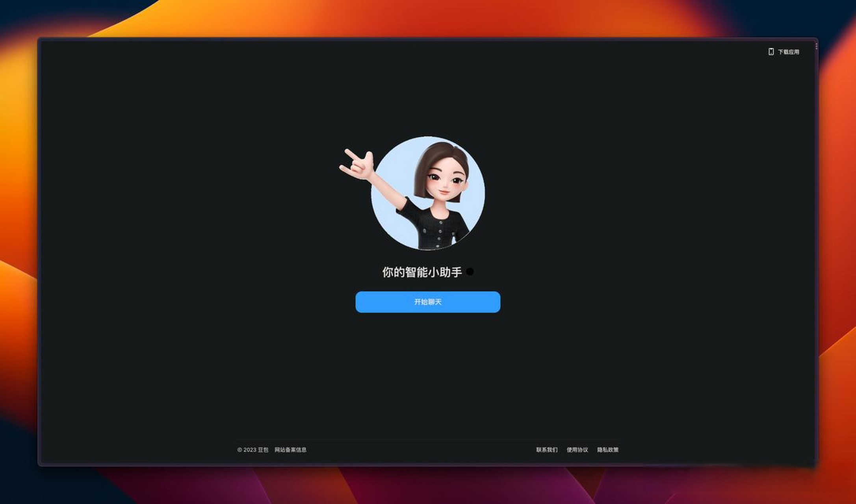Open 使用协议 terms of service

(x=576, y=449)
